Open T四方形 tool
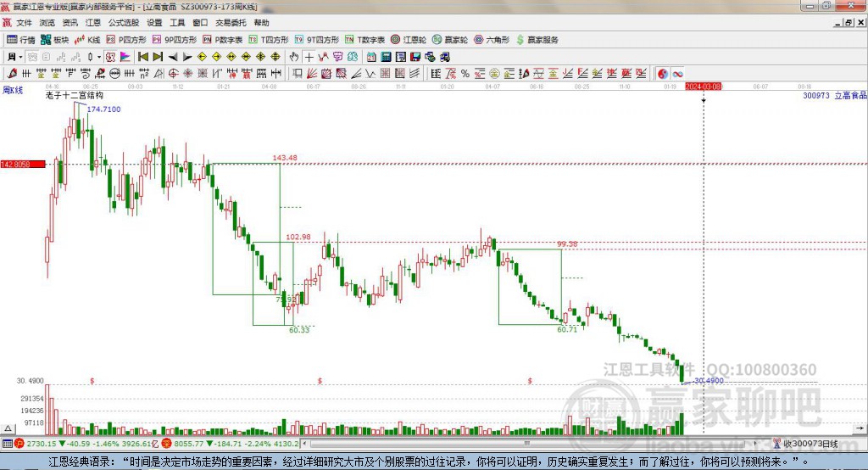Screen dimensions: 868x470 [269, 40]
